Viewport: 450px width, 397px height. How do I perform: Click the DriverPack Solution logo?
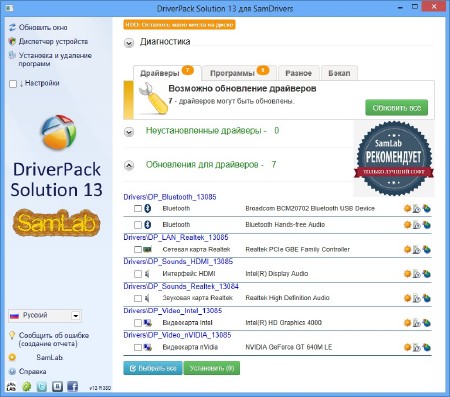click(x=59, y=132)
